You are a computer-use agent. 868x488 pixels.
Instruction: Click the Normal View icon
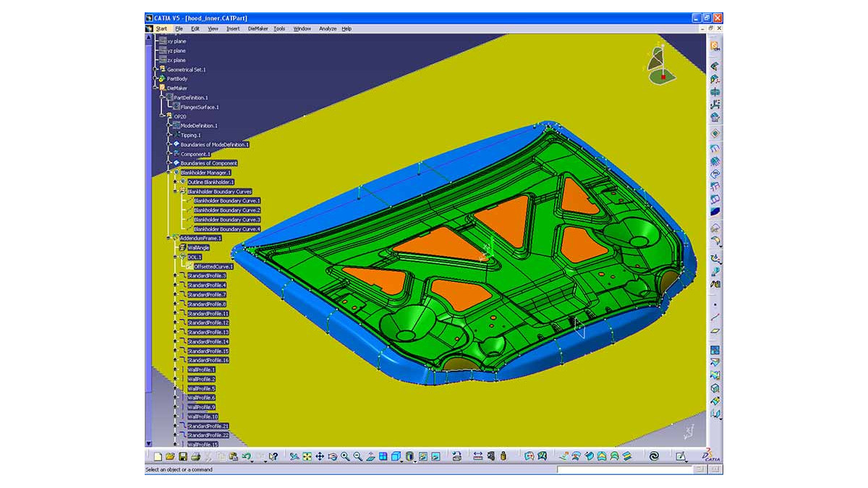(x=370, y=457)
